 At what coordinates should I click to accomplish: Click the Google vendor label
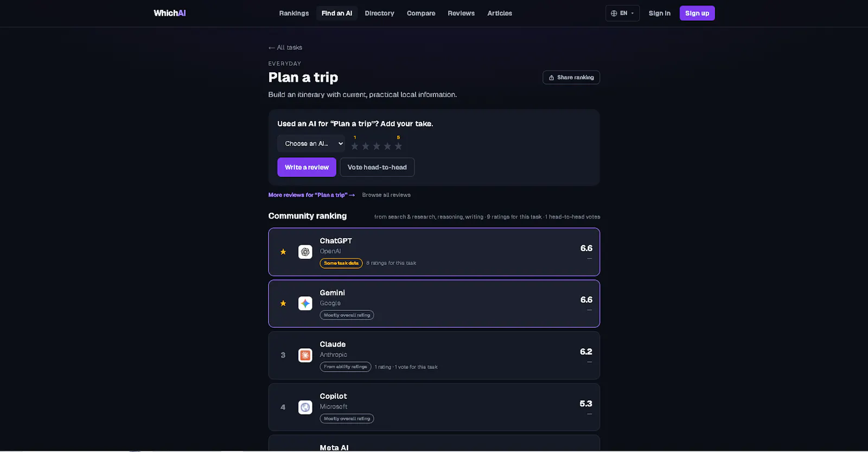click(330, 303)
